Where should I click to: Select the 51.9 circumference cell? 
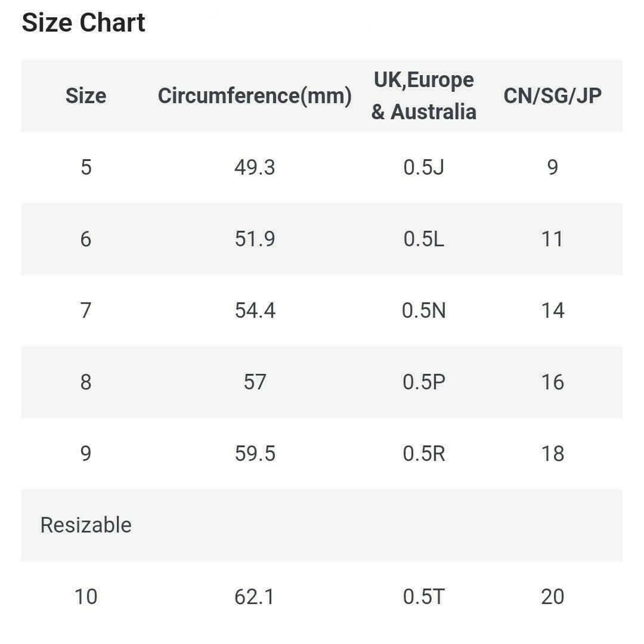255,239
